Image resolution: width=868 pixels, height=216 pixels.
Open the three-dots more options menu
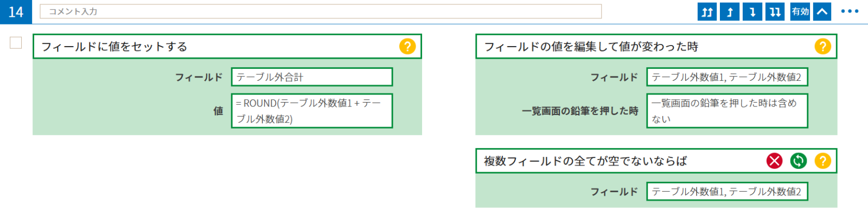point(850,11)
